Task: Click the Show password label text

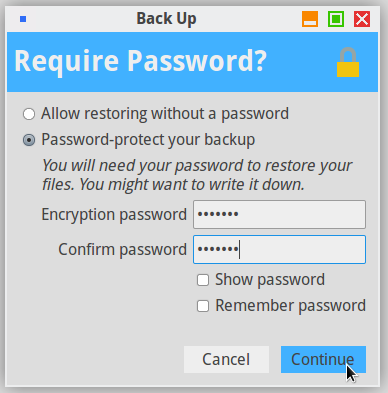Action: 270,280
